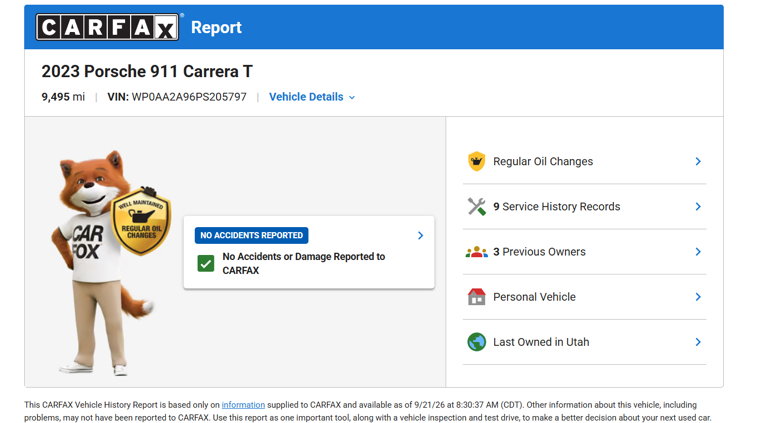Open Regular Oil Changes row arrow
768x423 pixels.
(698, 161)
